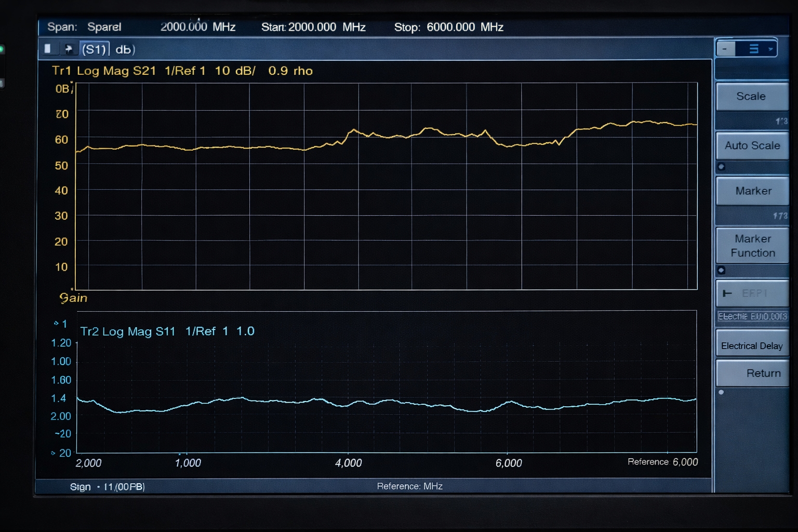The height and width of the screenshot is (532, 798).
Task: Click the arrow pin icon in toolbar
Action: point(68,49)
